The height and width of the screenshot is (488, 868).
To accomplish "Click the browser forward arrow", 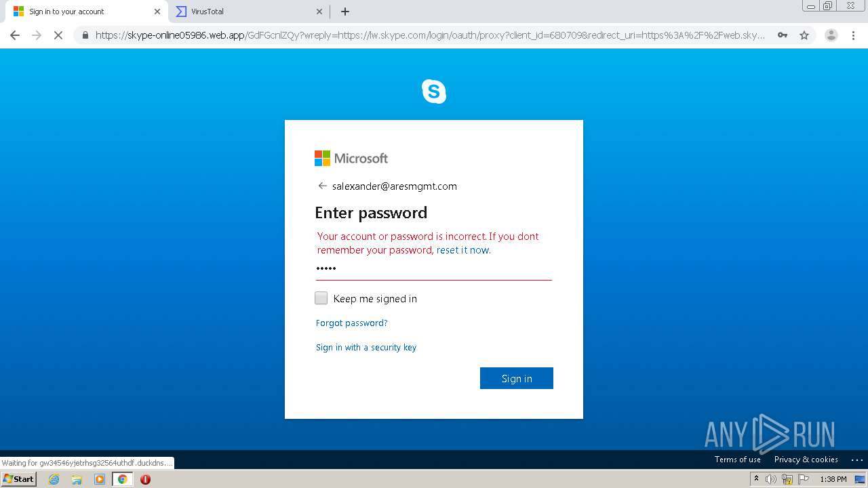I will [x=37, y=35].
